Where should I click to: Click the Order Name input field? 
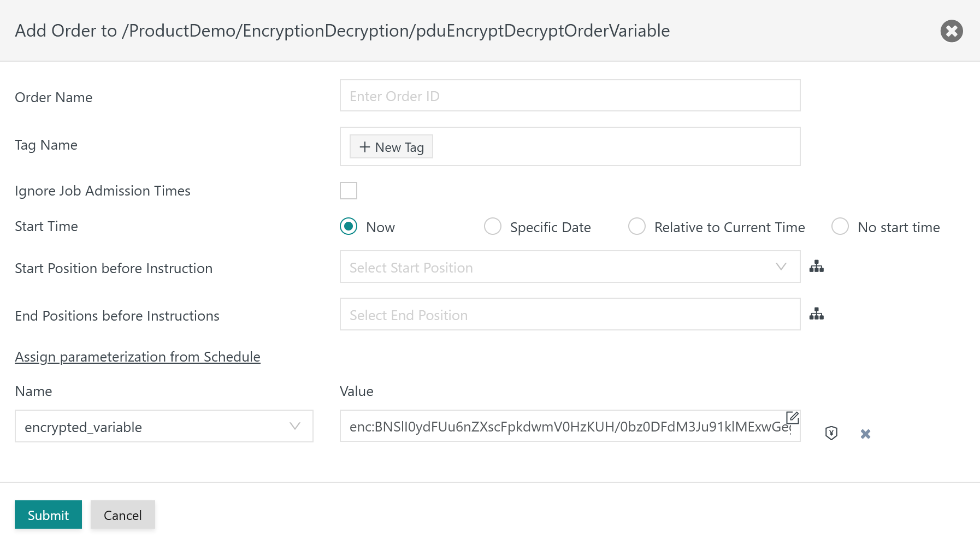coord(570,96)
